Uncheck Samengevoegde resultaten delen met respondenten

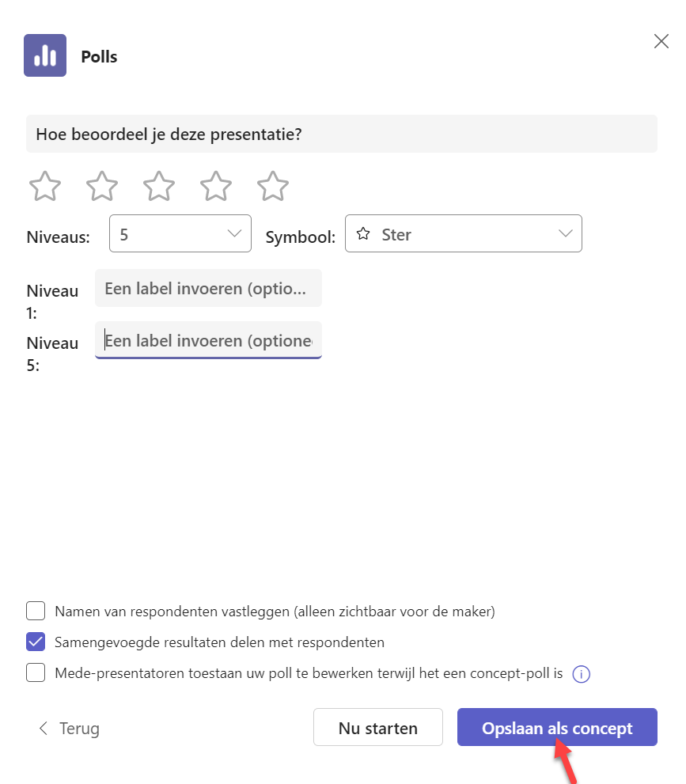(x=36, y=642)
